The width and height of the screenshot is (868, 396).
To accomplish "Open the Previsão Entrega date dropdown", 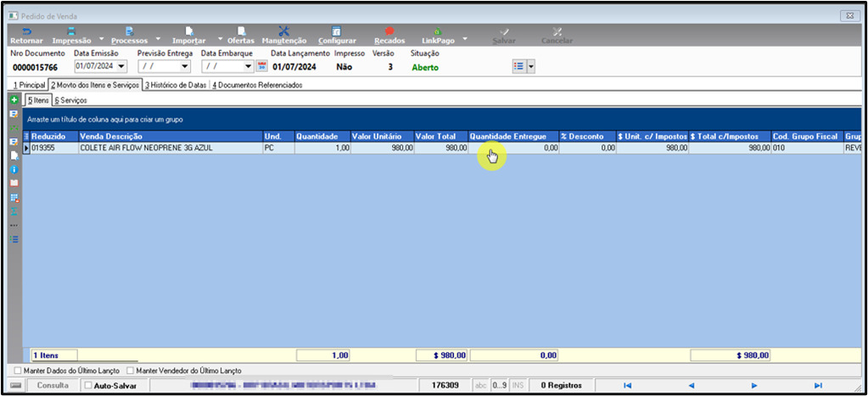I will (x=186, y=67).
